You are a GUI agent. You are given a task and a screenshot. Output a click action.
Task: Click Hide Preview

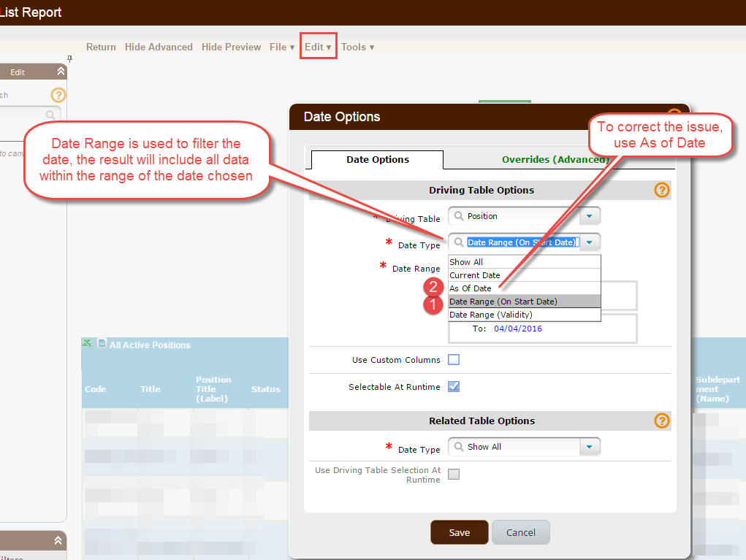click(231, 47)
